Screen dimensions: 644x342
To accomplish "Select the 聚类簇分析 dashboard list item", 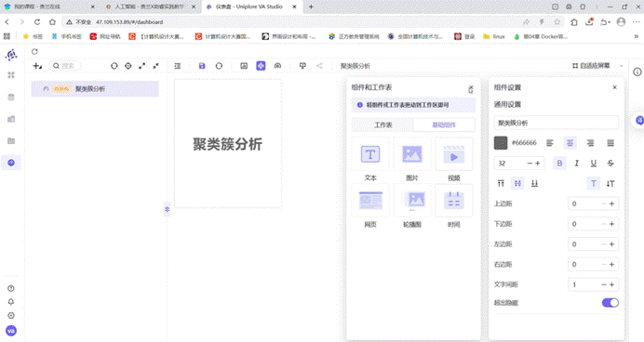I will [95, 89].
